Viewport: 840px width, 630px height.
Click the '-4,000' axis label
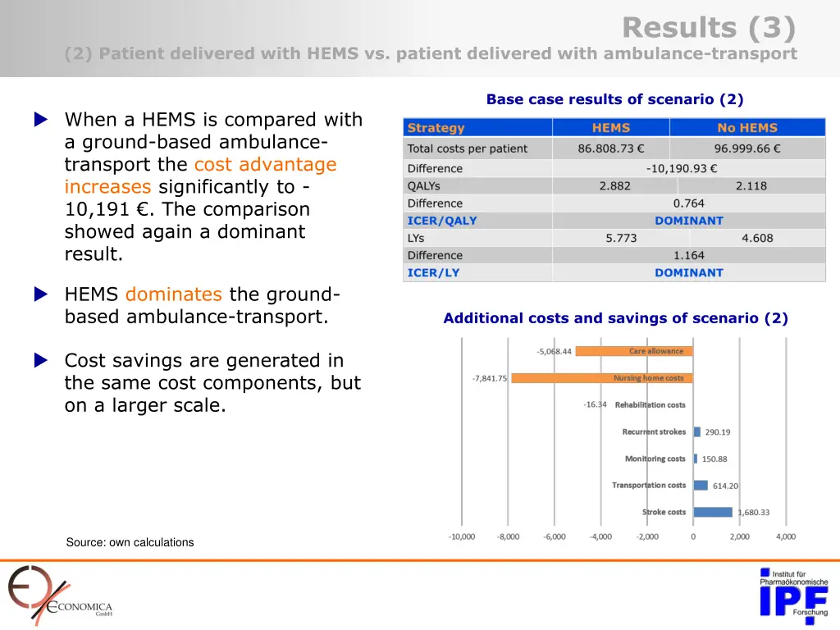tap(600, 536)
